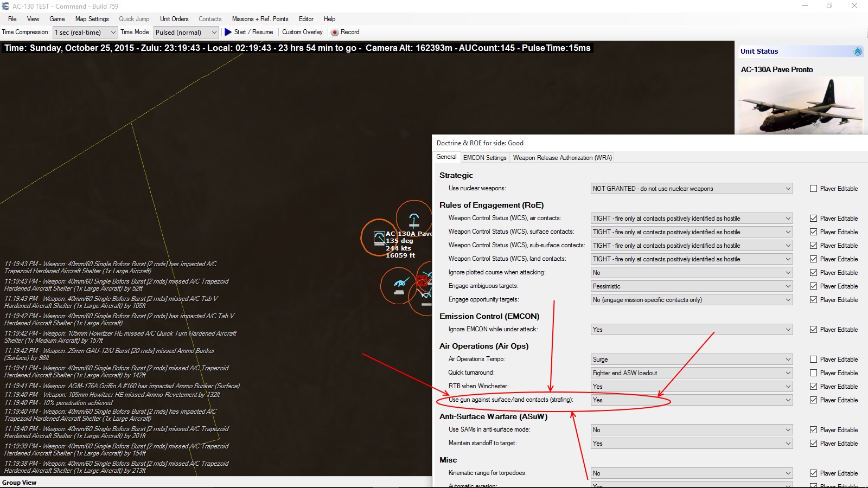The width and height of the screenshot is (868, 488).
Task: Open the Help menu
Action: click(329, 19)
